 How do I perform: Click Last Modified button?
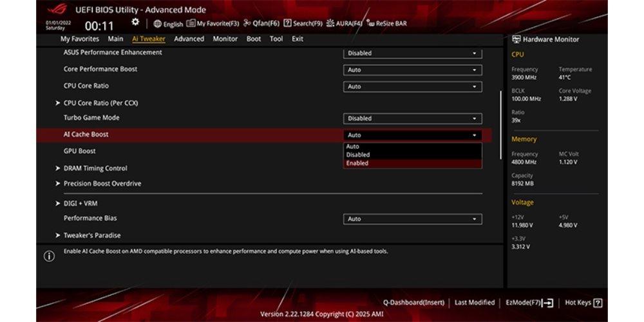point(475,303)
